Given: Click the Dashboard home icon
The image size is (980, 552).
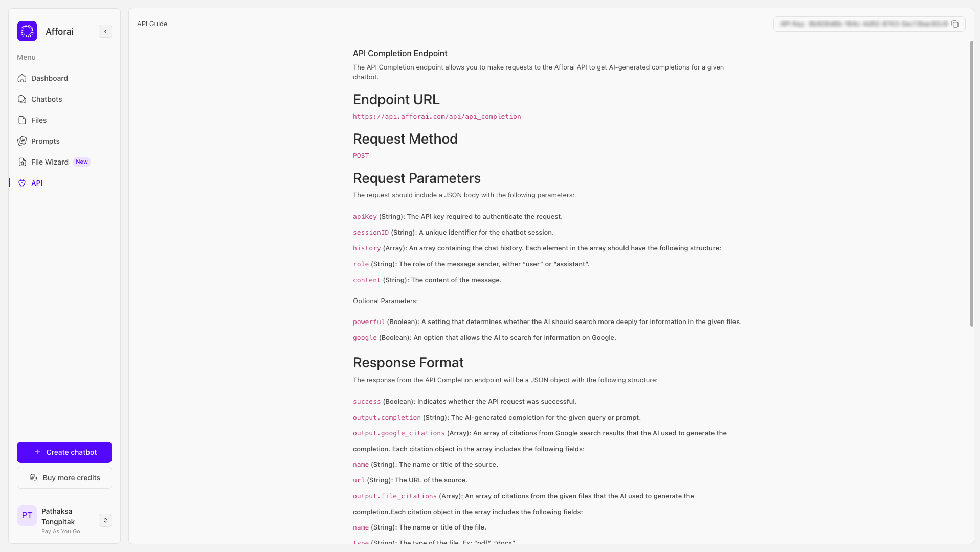Looking at the screenshot, I should pyautogui.click(x=22, y=78).
